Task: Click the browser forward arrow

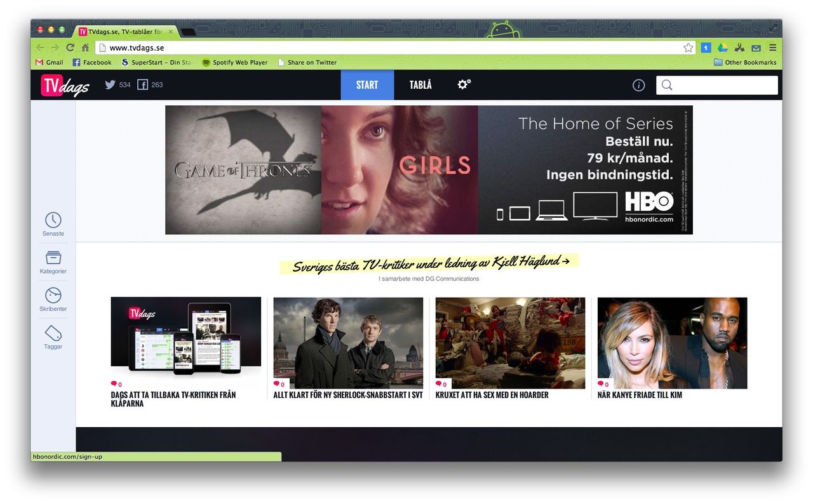Action: (55, 48)
